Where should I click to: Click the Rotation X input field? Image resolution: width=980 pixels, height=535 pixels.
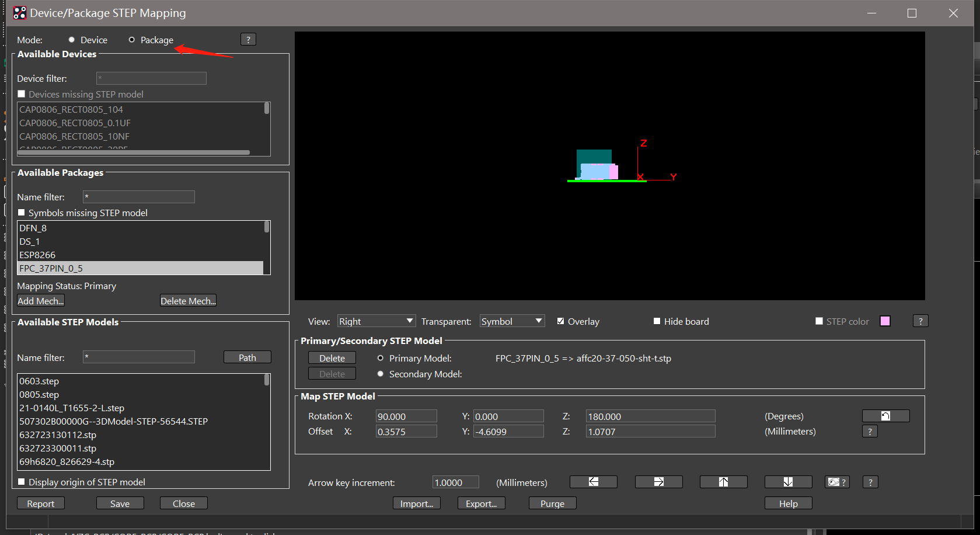coord(406,416)
